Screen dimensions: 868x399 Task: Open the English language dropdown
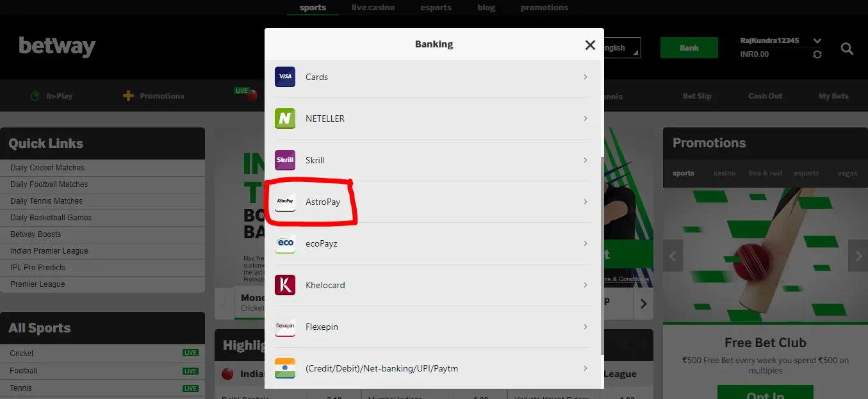[x=621, y=48]
